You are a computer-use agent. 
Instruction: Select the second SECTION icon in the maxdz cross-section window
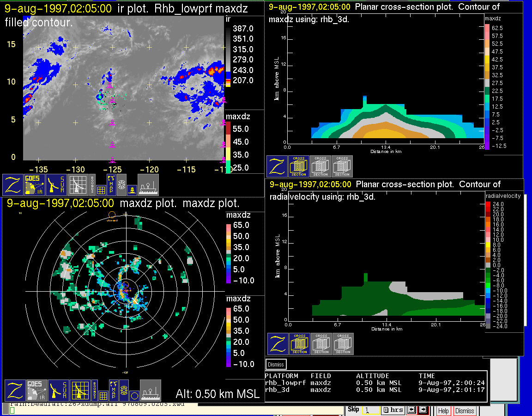[320, 166]
